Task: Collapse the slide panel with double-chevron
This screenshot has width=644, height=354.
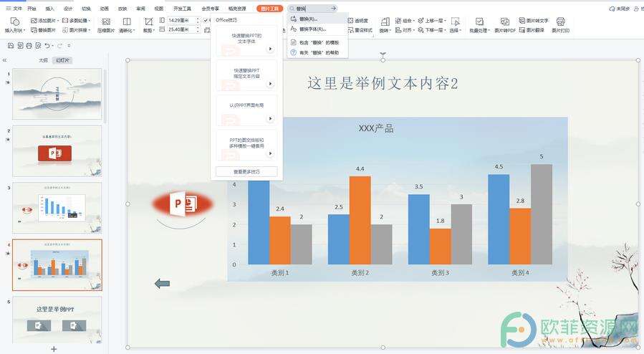Action: 4,60
